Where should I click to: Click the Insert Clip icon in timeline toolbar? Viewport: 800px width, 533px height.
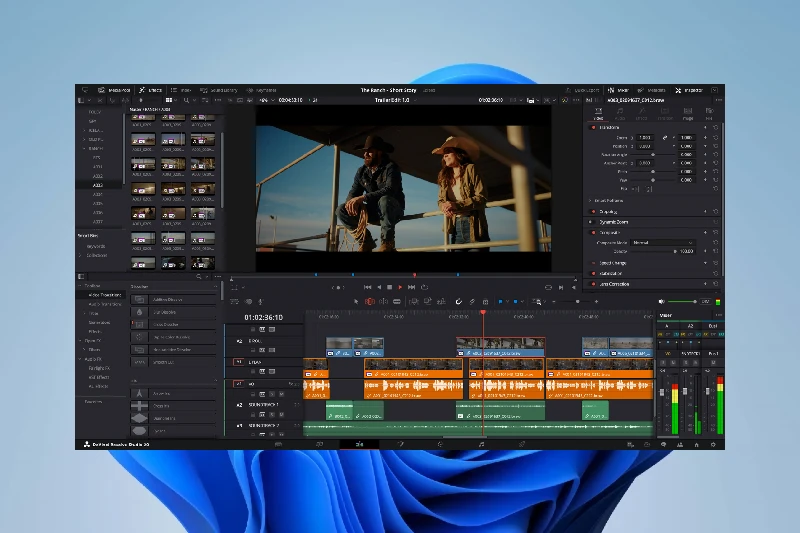(414, 301)
